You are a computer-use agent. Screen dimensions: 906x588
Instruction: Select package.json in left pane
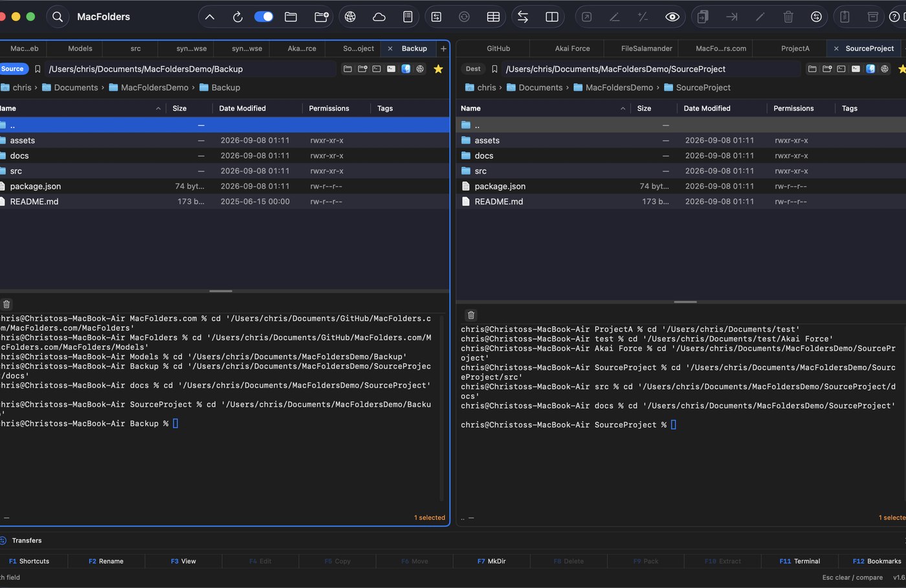click(x=224, y=186)
